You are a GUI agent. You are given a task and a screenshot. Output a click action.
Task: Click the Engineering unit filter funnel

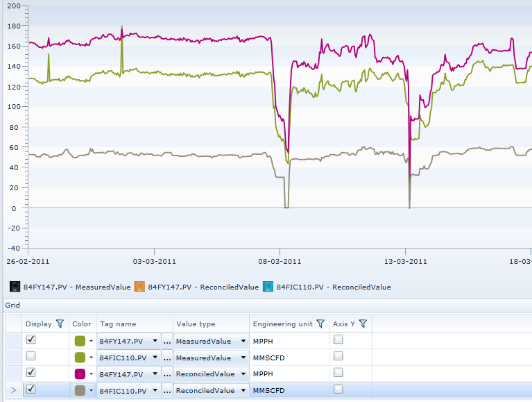[320, 324]
